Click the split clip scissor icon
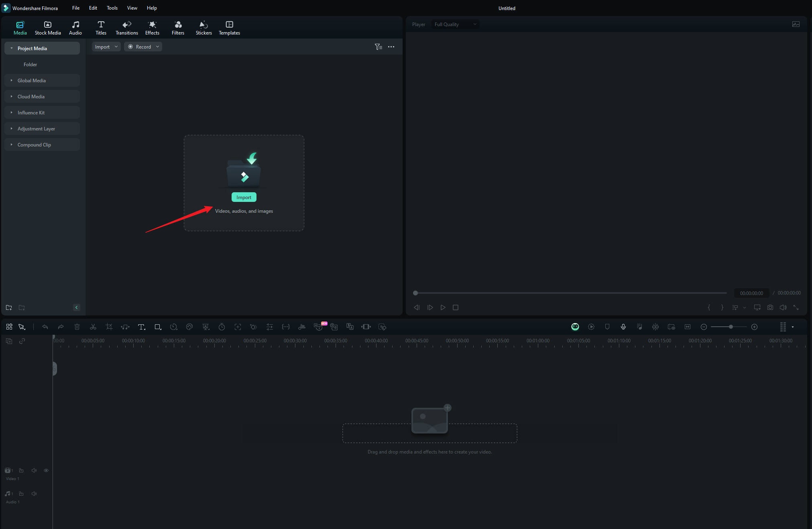 (x=93, y=327)
